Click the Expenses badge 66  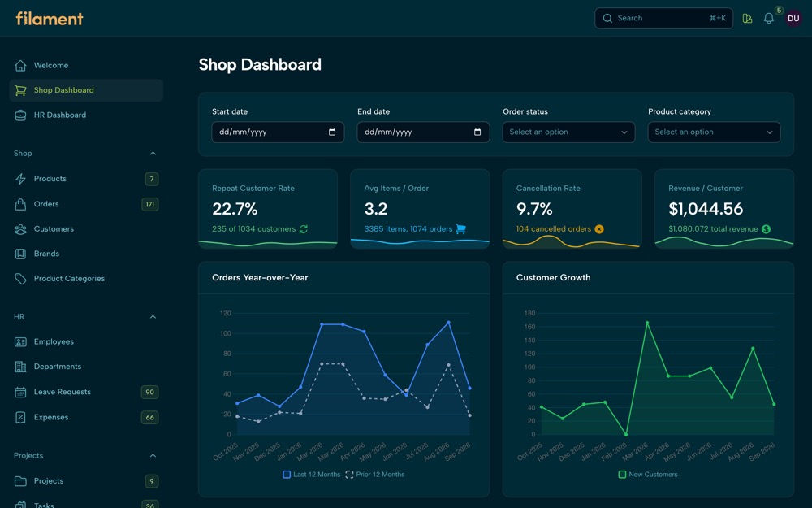tap(149, 418)
